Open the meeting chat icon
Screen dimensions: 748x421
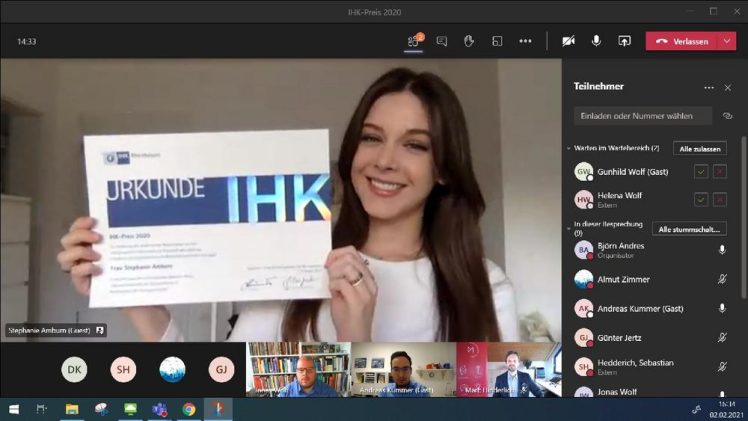441,41
